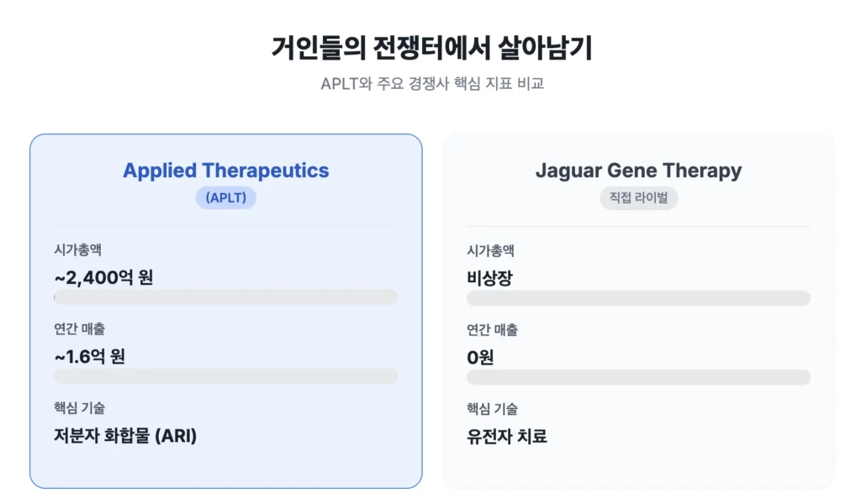The image size is (861, 504).
Task: Click the 핵심 기술 label in Jaguar card
Action: click(492, 409)
